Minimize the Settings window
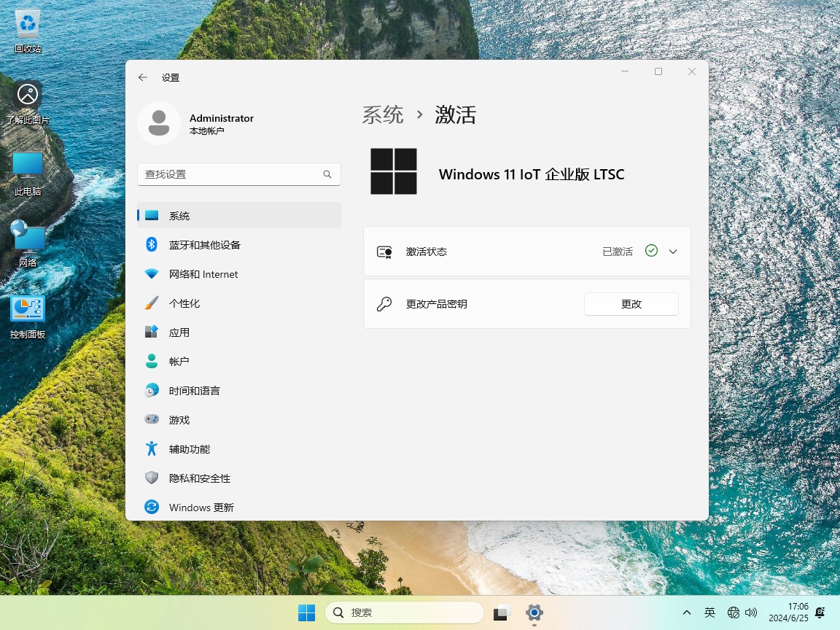This screenshot has height=630, width=840. coord(625,71)
